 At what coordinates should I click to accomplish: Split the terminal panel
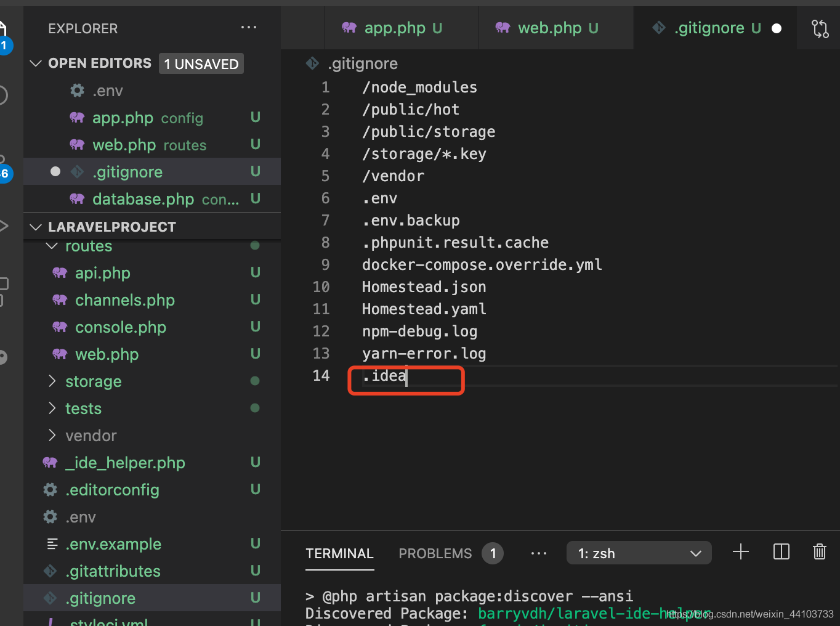(781, 552)
